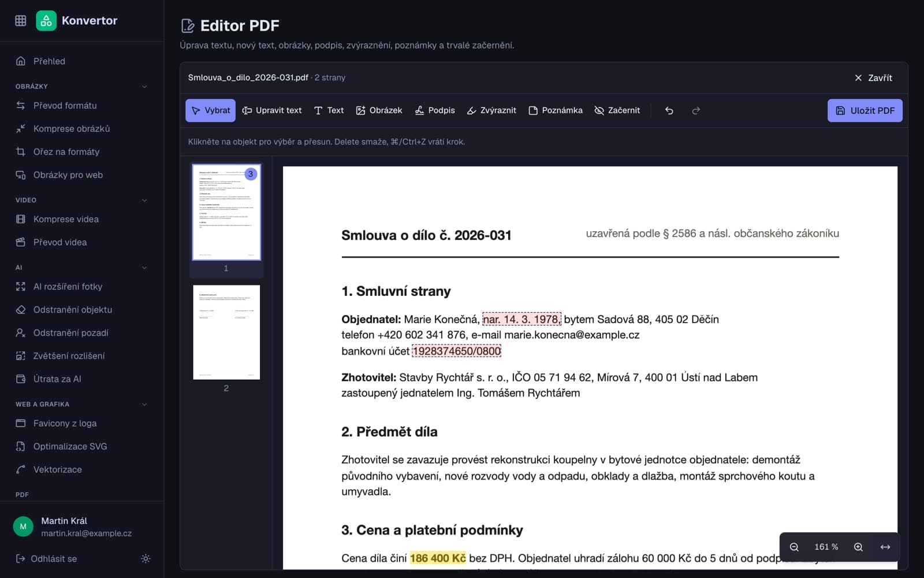Open Komprese obrázků tool

click(x=82, y=129)
